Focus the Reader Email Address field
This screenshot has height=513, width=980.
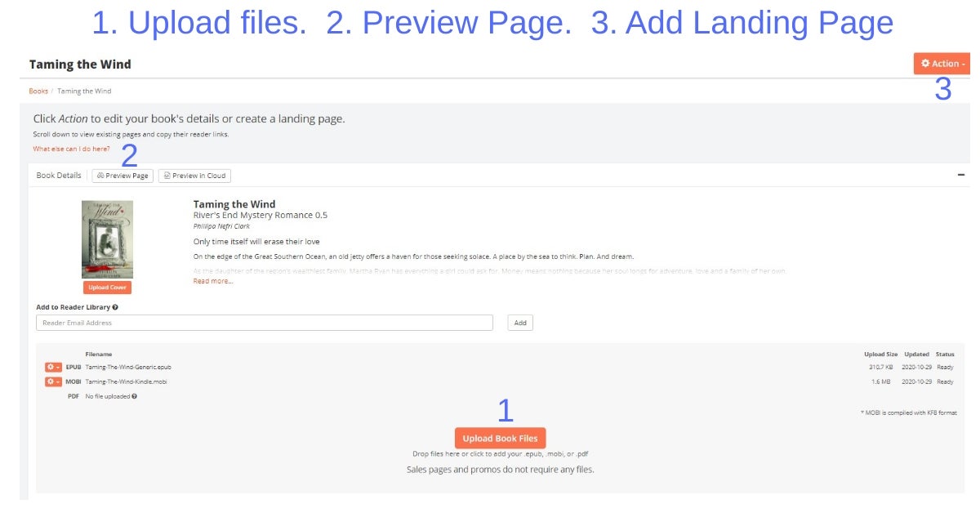pyautogui.click(x=265, y=323)
